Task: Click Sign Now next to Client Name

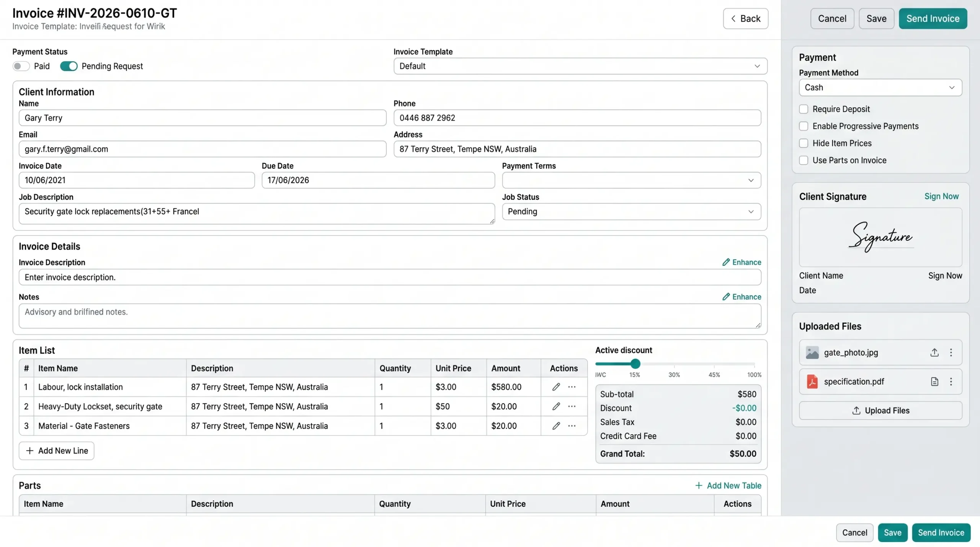Action: tap(945, 276)
